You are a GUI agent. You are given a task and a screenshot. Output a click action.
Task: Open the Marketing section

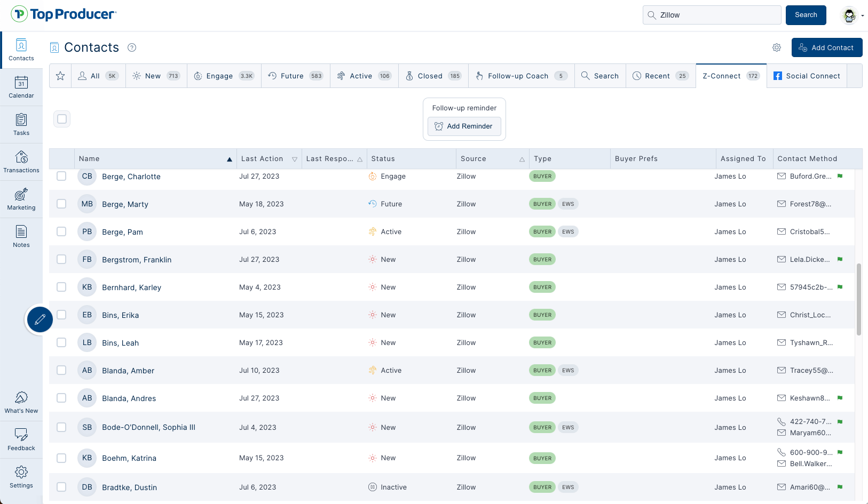point(21,199)
